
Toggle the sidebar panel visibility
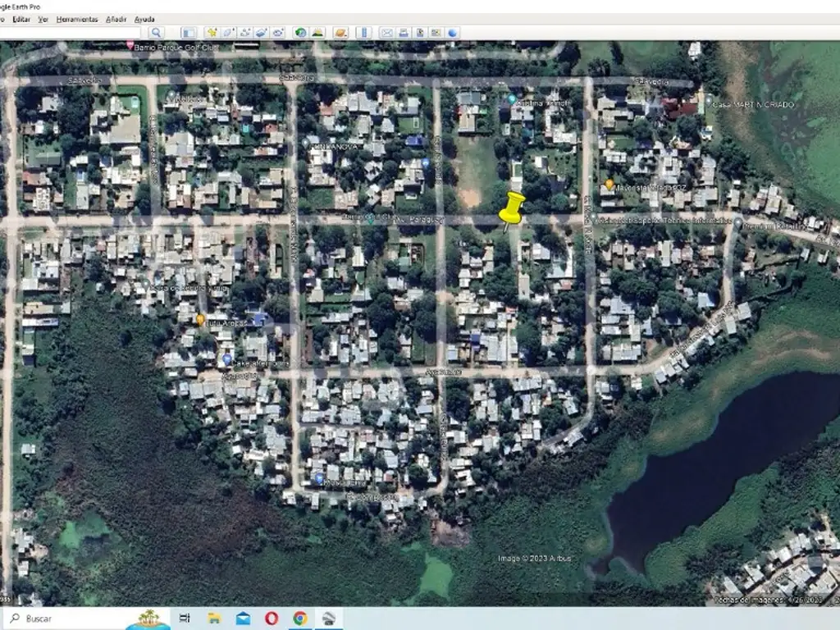(x=188, y=33)
